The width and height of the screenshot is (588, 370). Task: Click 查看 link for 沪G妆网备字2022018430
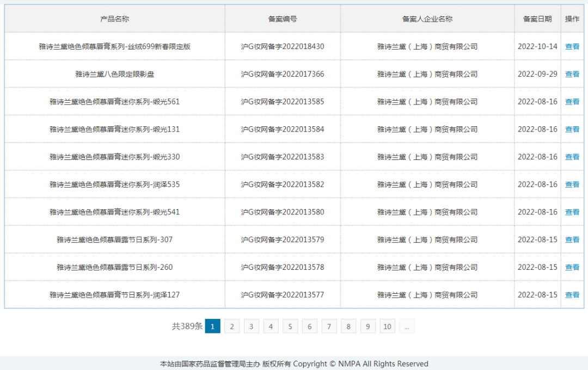572,46
